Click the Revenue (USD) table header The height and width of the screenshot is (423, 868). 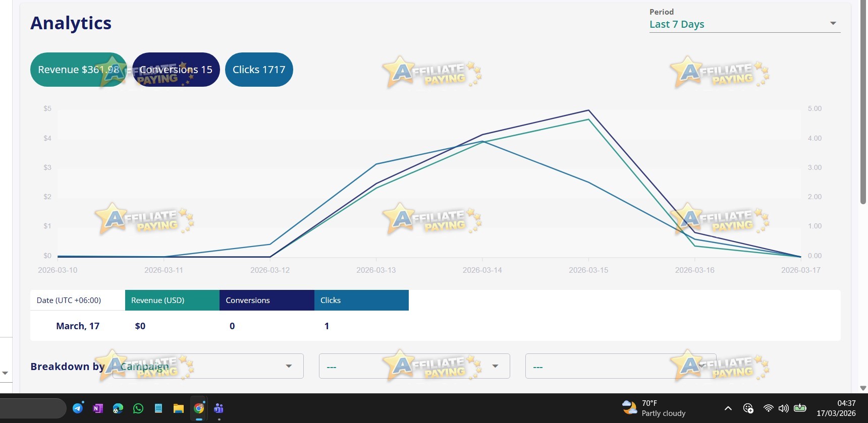172,300
